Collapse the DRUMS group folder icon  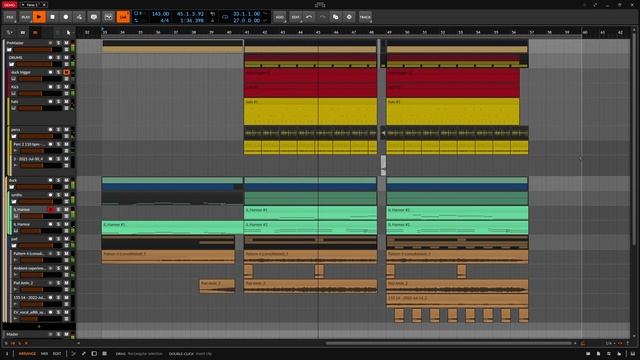coord(12,64)
